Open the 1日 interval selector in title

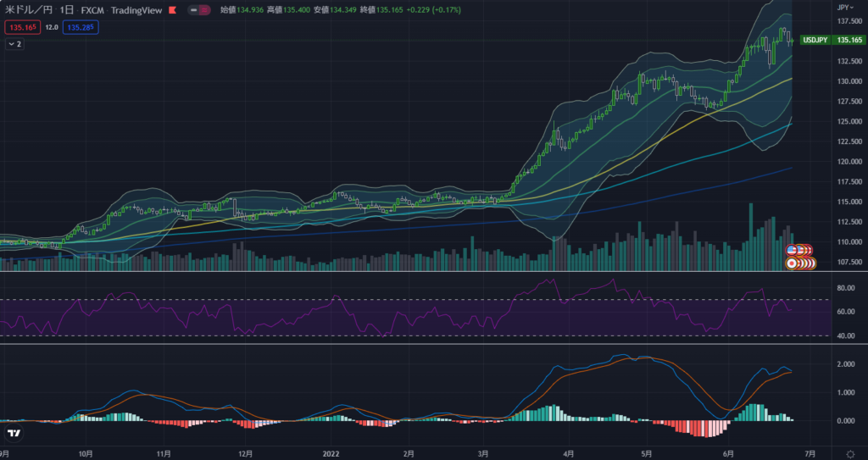coord(66,9)
